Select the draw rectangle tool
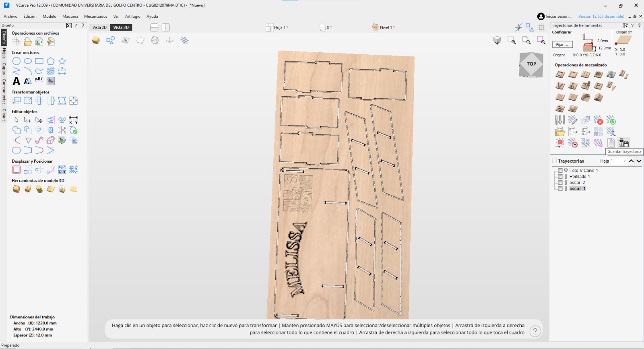Image resolution: width=644 pixels, height=349 pixels. (39, 61)
